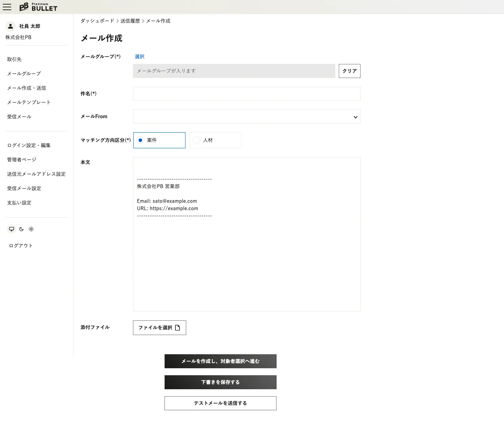
Task: Click 下書きを保存する button
Action: pyautogui.click(x=220, y=382)
